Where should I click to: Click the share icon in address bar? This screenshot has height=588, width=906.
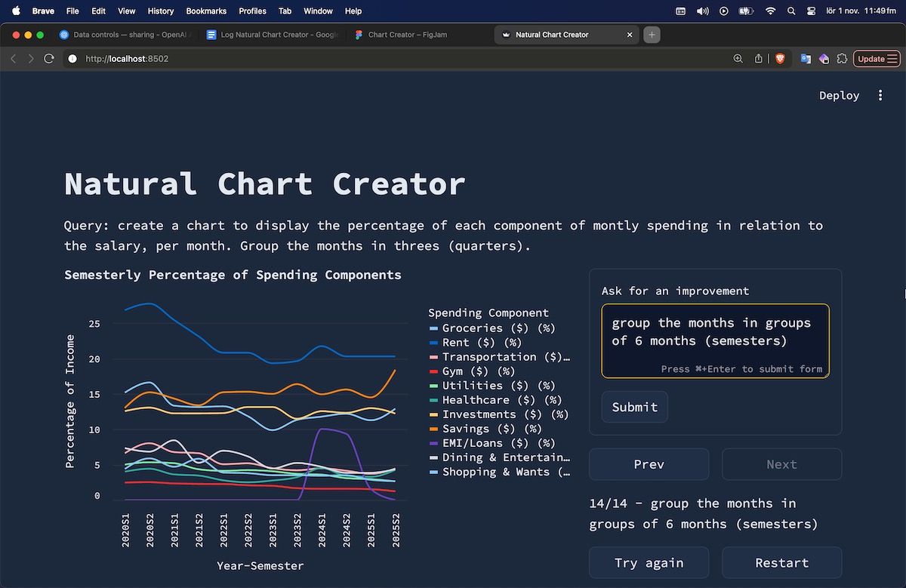point(759,58)
